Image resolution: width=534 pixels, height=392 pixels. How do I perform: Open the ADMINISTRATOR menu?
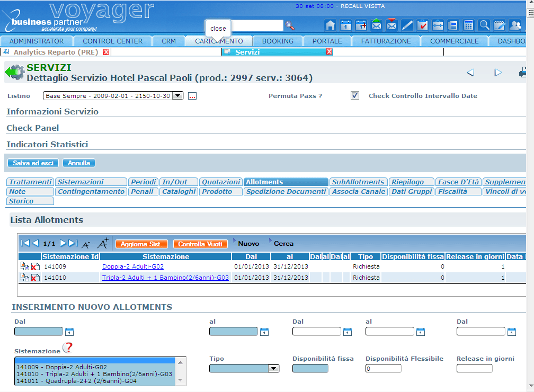tap(37, 41)
